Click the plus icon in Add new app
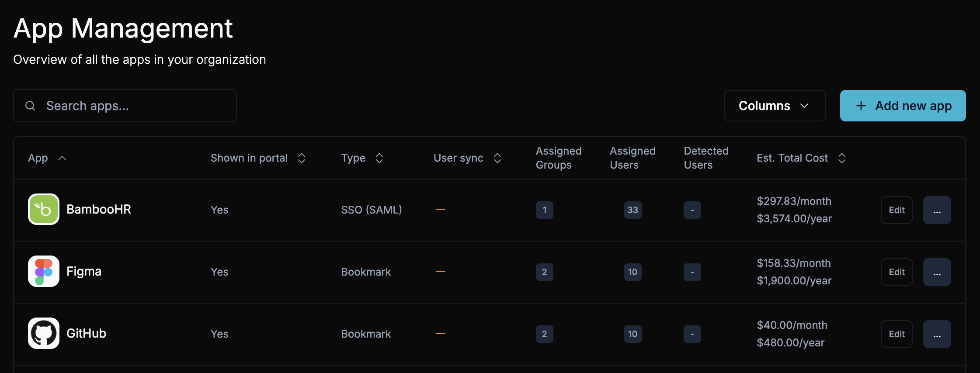The height and width of the screenshot is (373, 980). click(x=861, y=106)
